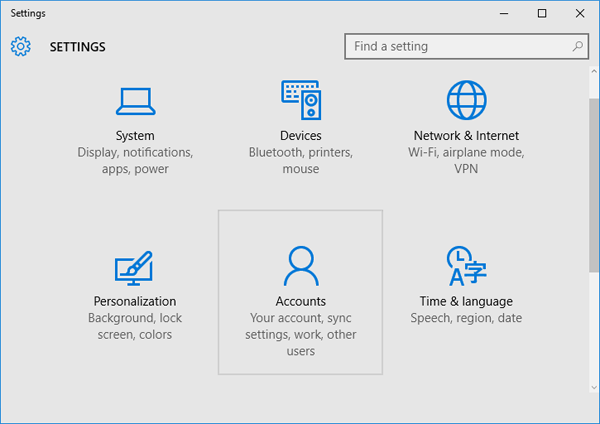Click the Network & Internet globe icon

coord(465,101)
